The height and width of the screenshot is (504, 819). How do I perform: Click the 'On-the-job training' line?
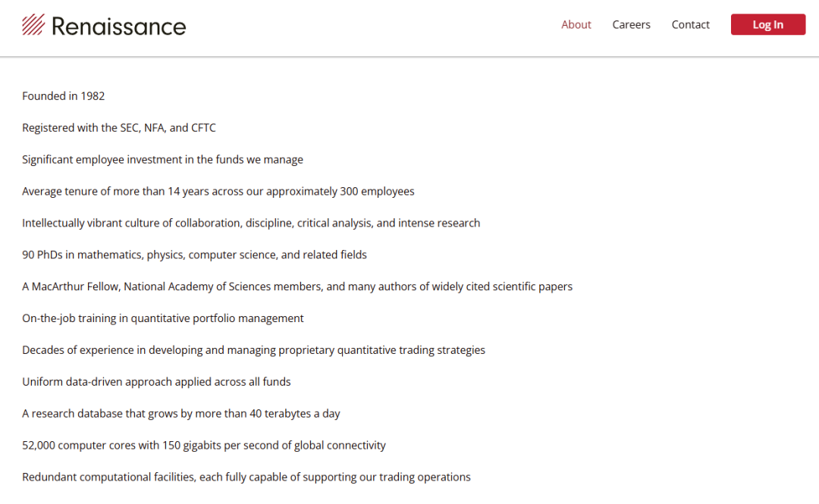coord(162,318)
